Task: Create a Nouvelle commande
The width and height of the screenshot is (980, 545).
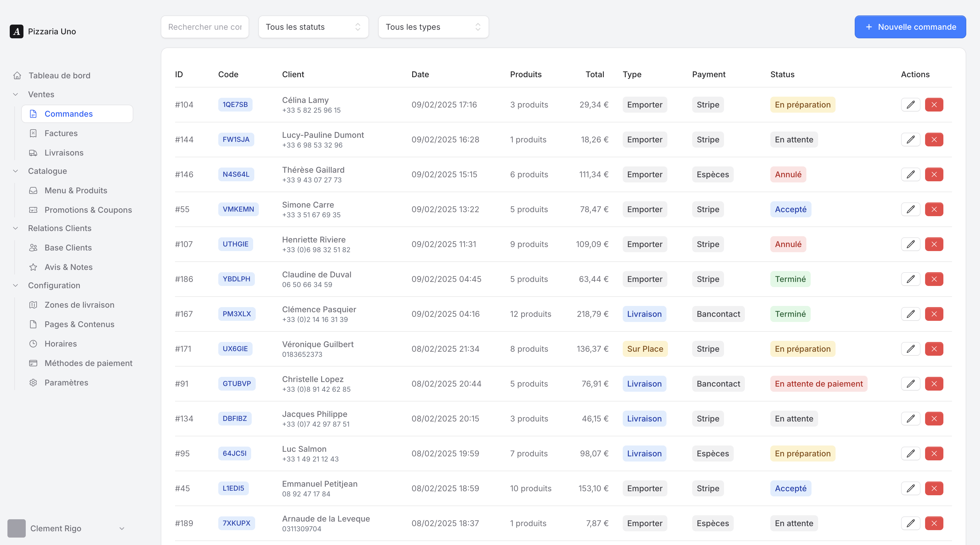Action: [910, 27]
